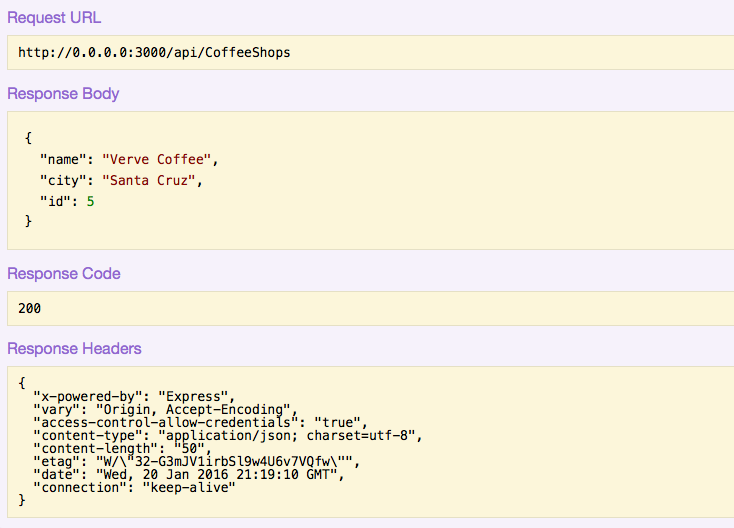Select the 200 response code value
734x528 pixels.
29,308
